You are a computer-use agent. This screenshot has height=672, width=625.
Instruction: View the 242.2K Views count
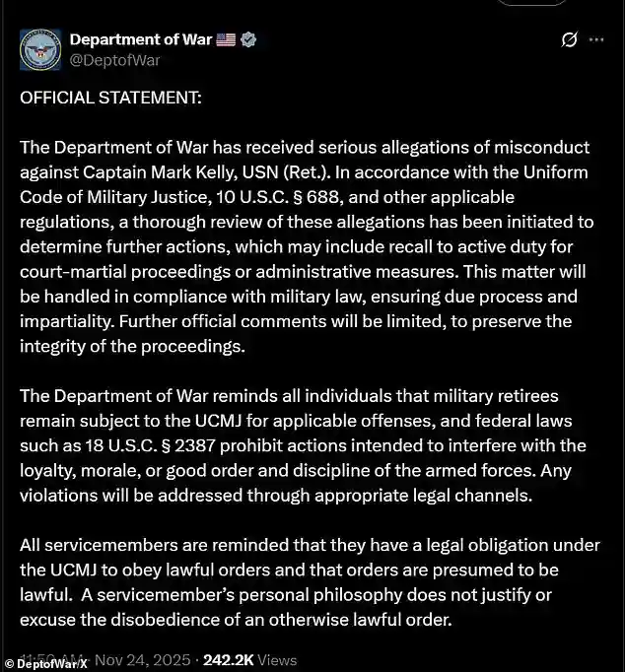point(249,657)
